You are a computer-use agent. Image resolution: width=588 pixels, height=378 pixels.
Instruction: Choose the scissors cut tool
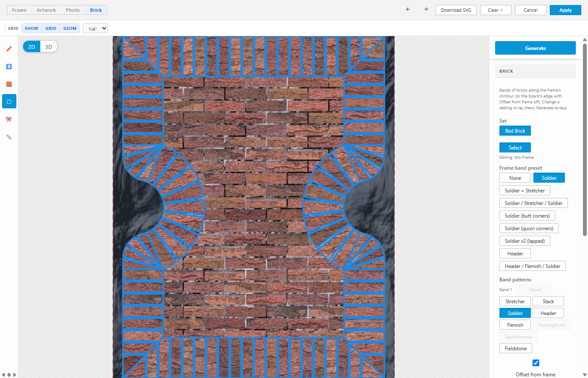tap(9, 119)
